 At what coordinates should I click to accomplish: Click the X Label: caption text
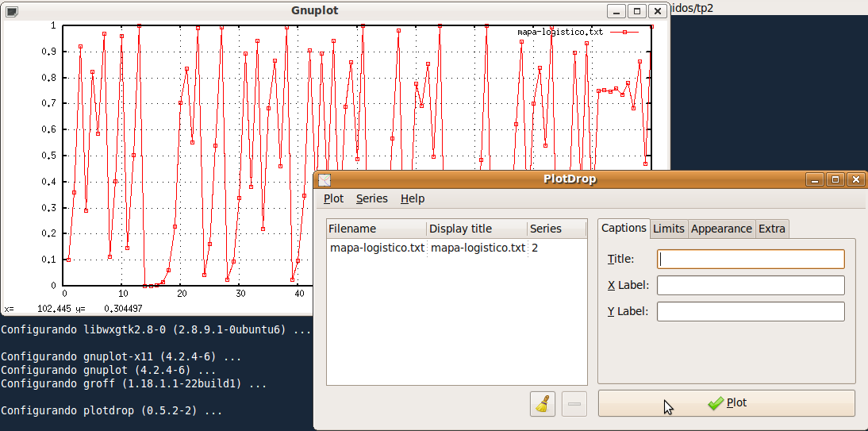tap(628, 285)
